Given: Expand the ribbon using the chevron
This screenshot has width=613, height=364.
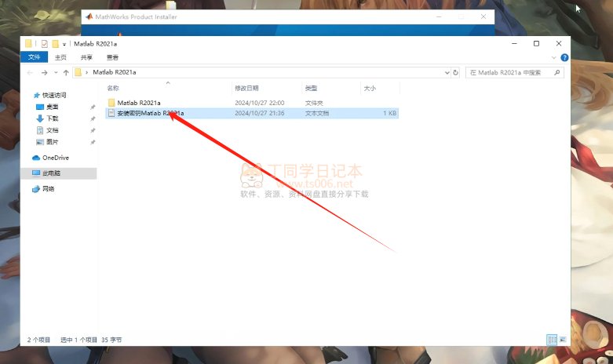Looking at the screenshot, I should 553,57.
